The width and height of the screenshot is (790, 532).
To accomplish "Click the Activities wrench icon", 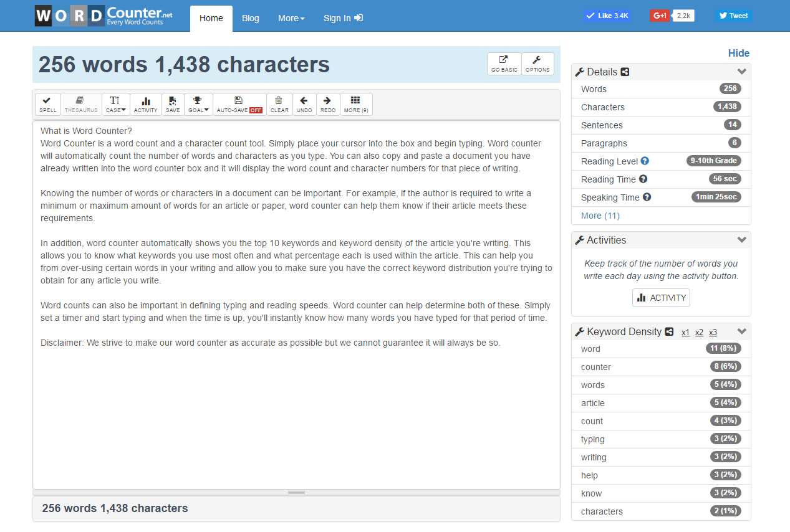I will click(579, 240).
